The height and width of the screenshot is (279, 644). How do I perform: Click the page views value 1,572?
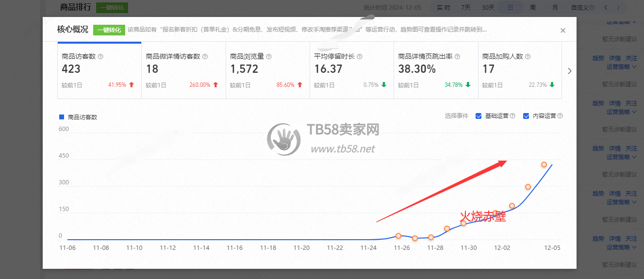(x=244, y=69)
